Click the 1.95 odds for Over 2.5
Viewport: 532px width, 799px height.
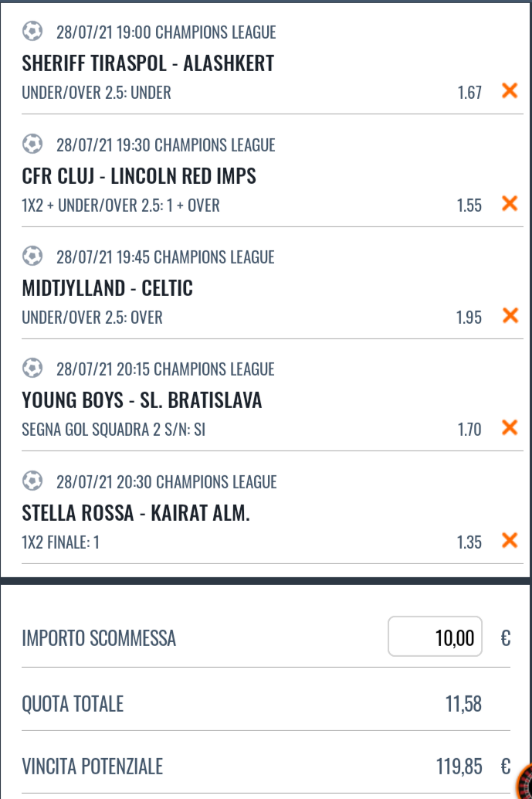click(469, 318)
